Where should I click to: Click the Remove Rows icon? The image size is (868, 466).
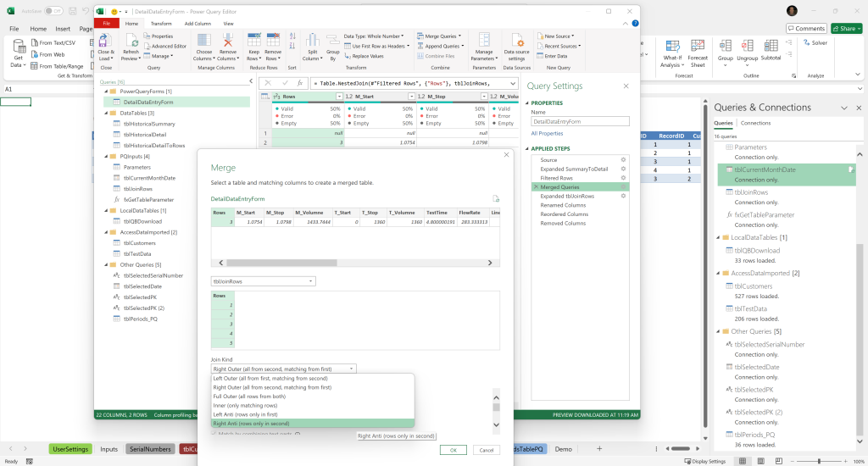point(273,41)
